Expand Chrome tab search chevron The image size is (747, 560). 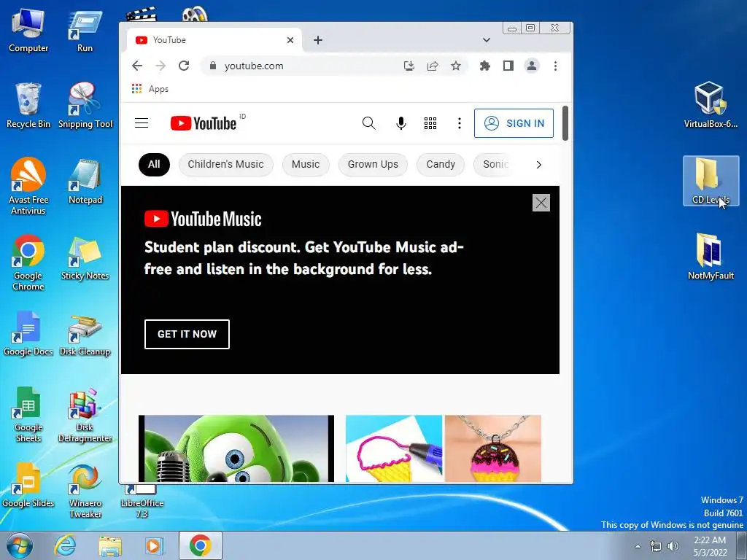click(x=487, y=40)
